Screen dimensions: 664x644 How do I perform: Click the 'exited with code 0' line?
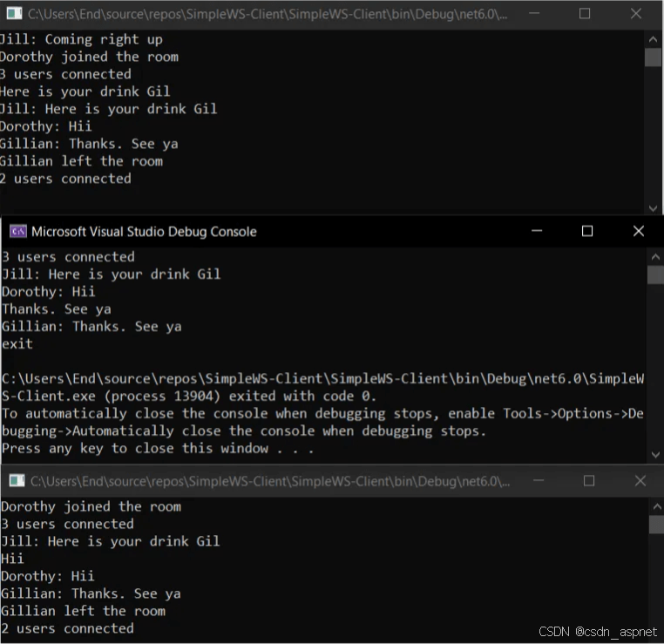coord(189,397)
